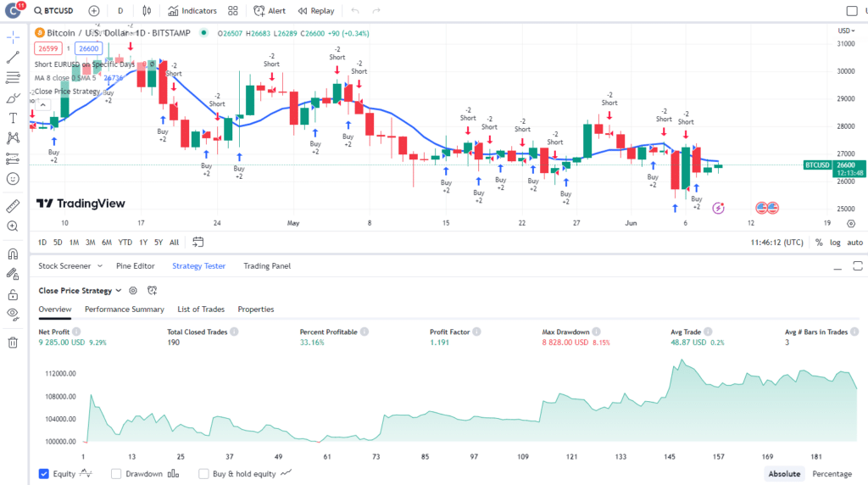Open the Performance Summary tab
The height and width of the screenshot is (485, 868).
click(124, 309)
